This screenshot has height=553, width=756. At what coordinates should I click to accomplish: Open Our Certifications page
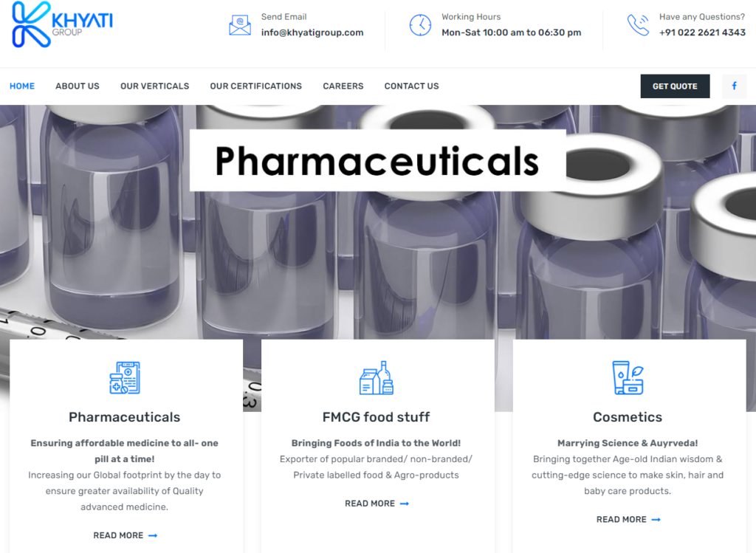256,86
